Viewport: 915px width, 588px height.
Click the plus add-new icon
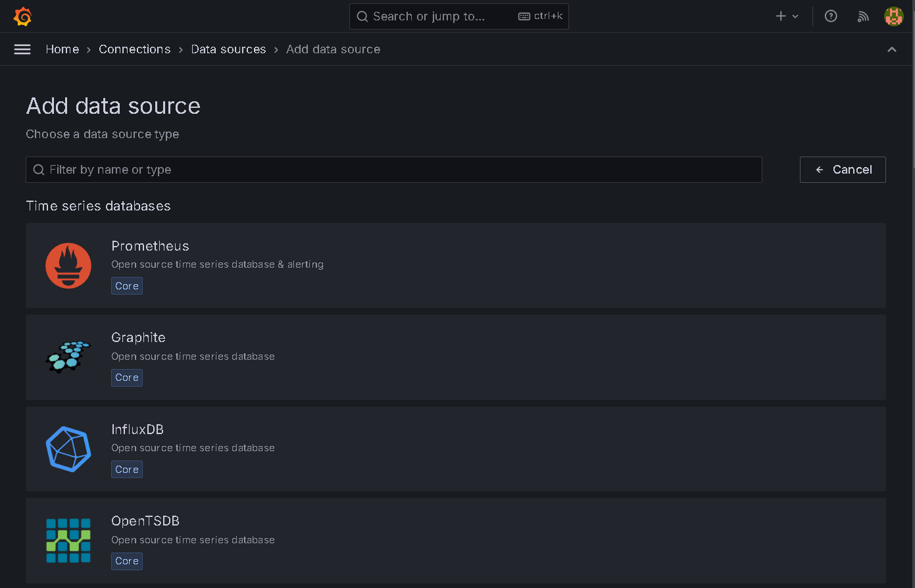(781, 16)
